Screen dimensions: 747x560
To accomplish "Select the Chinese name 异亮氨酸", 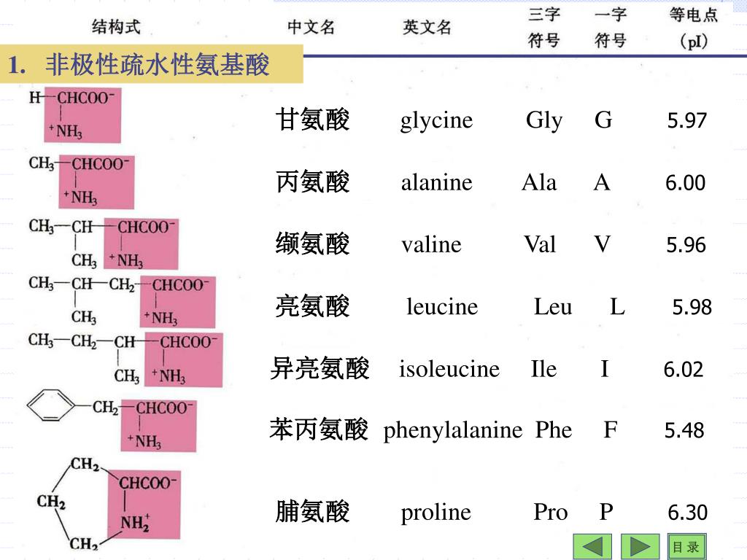I will click(x=320, y=368).
